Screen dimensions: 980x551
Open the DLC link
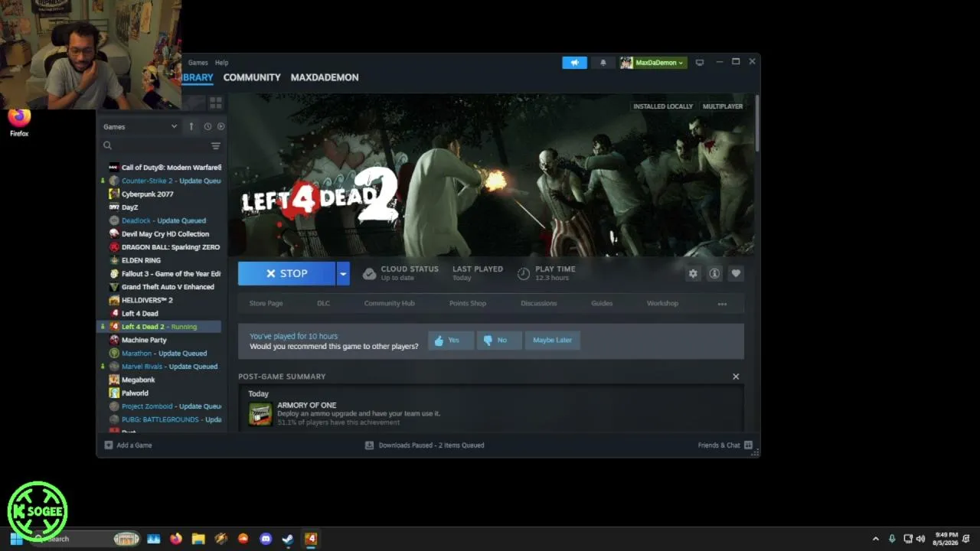point(323,304)
